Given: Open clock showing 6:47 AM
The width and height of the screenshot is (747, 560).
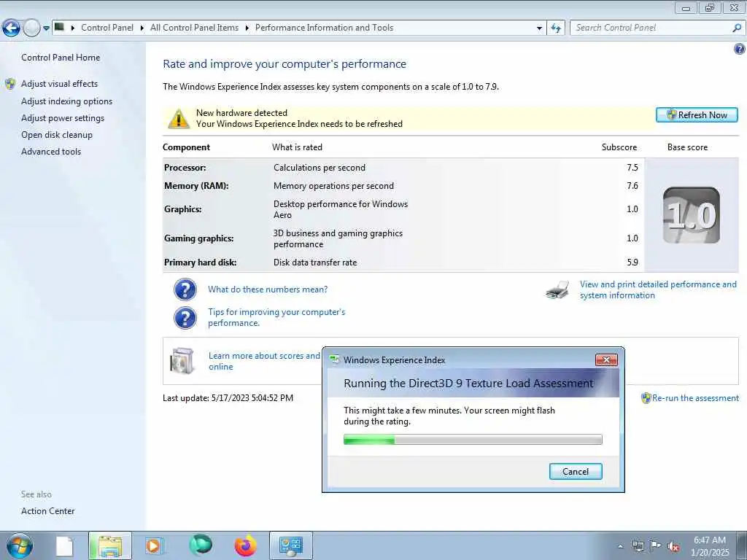Looking at the screenshot, I should pos(710,546).
